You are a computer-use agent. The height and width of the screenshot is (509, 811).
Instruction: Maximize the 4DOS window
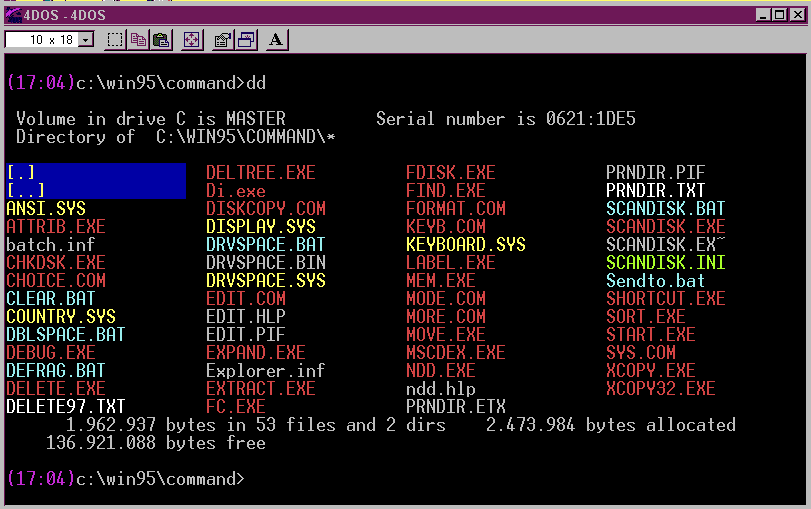779,15
